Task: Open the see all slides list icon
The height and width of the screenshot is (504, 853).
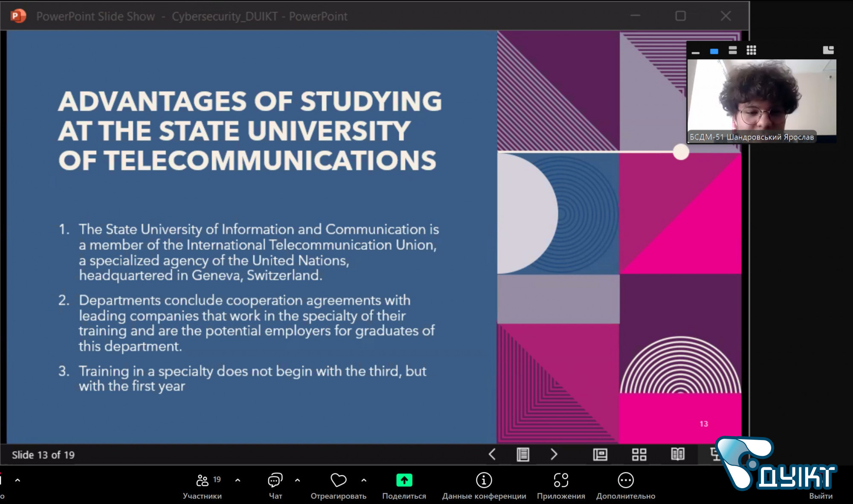Action: point(523,455)
